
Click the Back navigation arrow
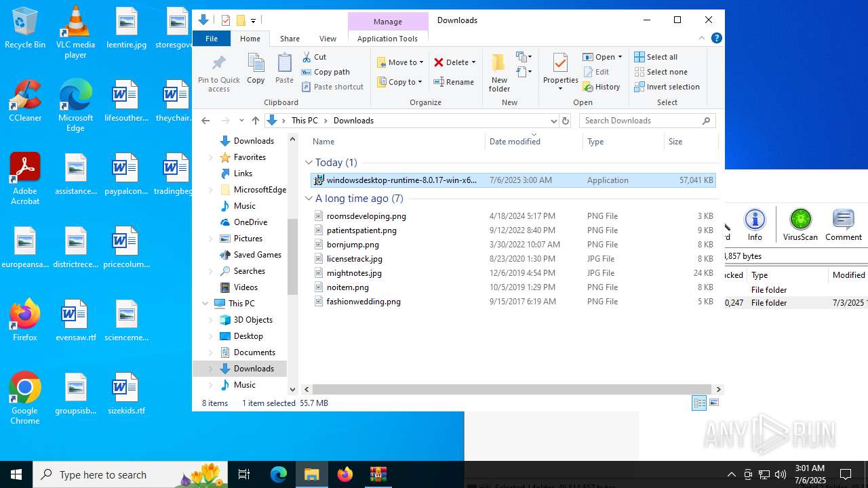point(205,121)
